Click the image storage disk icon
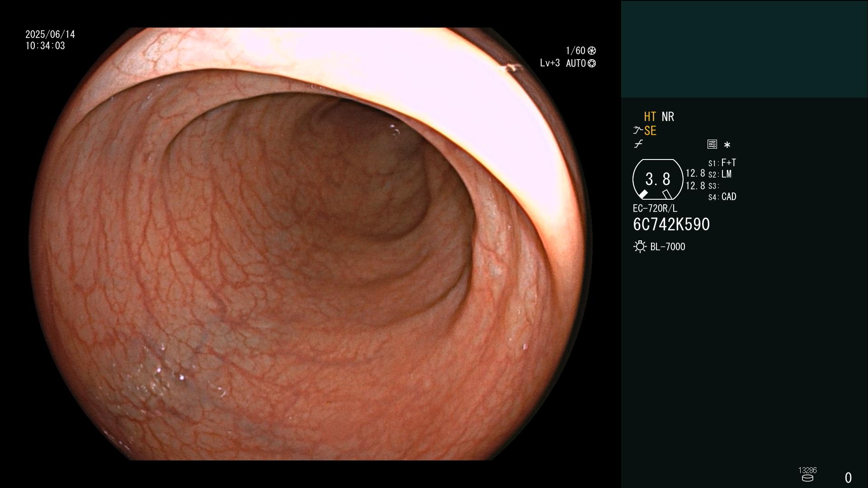 (807, 478)
